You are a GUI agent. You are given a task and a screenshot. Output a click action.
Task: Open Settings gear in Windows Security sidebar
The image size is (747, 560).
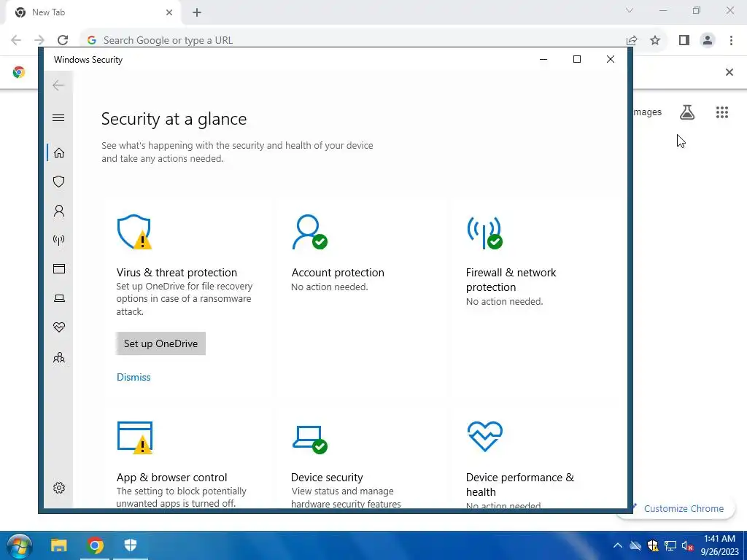click(59, 488)
